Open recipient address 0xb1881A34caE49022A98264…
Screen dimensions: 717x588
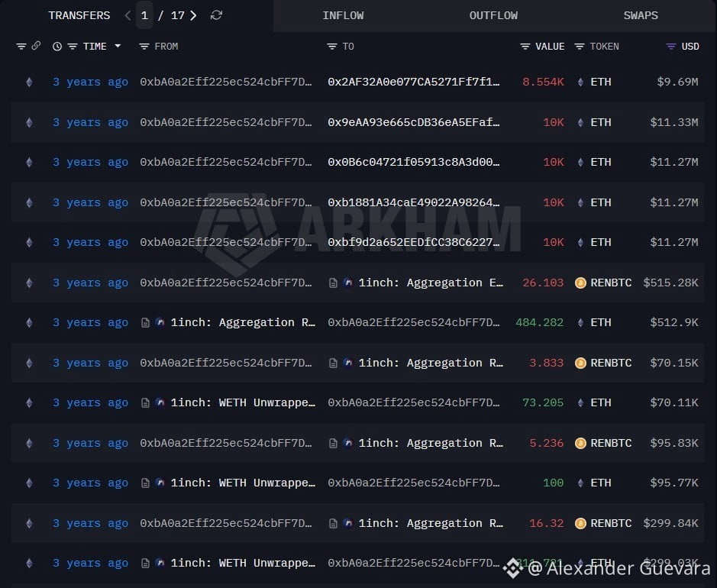413,202
